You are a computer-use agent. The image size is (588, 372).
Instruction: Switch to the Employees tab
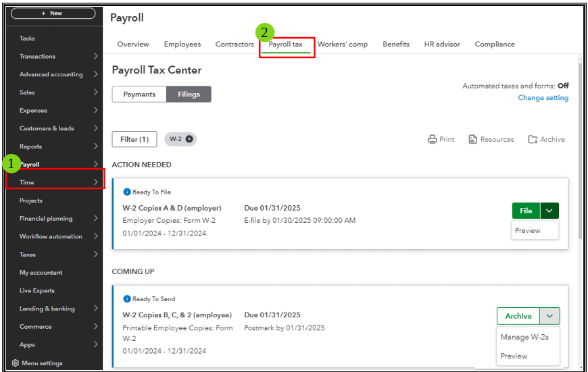182,44
